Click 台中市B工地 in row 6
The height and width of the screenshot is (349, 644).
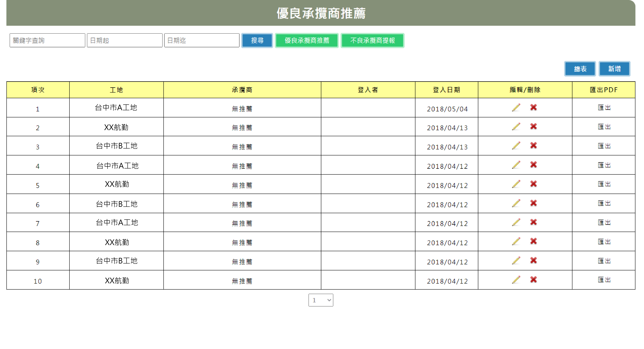coord(117,204)
